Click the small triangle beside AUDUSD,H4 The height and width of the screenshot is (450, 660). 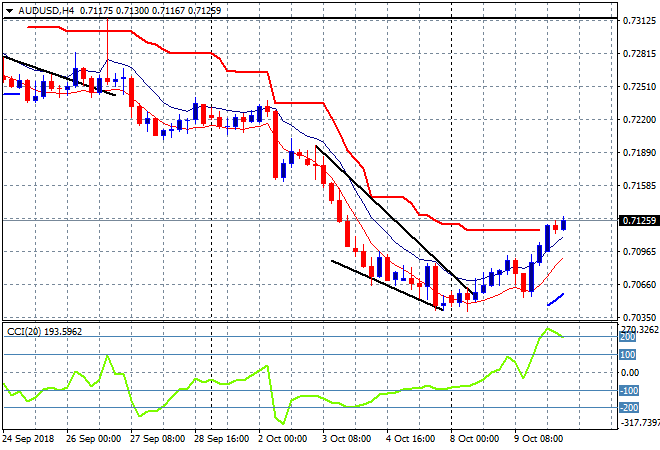[x=8, y=9]
